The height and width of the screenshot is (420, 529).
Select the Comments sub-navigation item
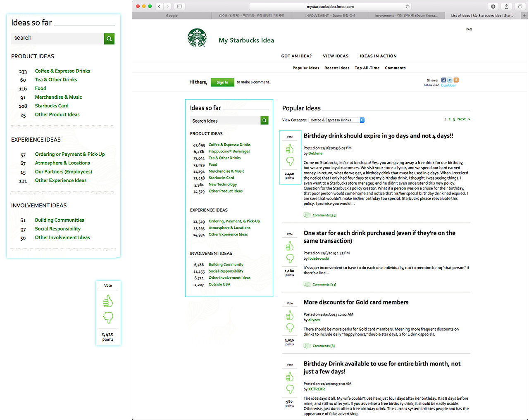[396, 68]
